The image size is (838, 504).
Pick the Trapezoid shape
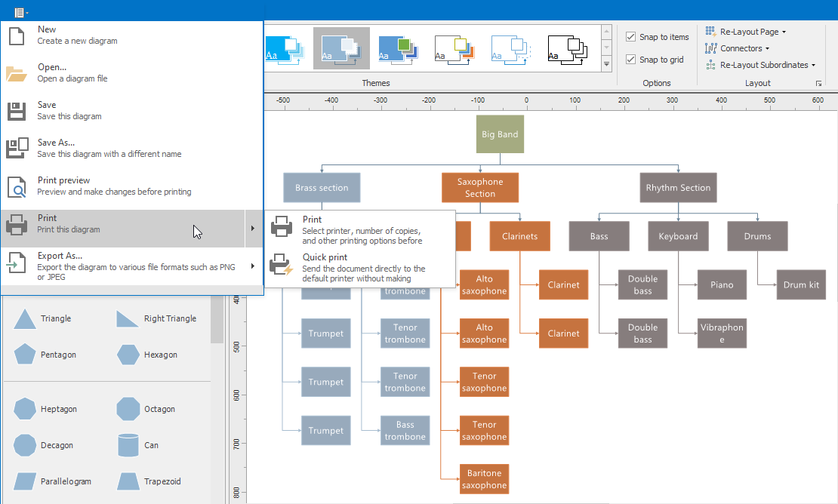point(128,481)
